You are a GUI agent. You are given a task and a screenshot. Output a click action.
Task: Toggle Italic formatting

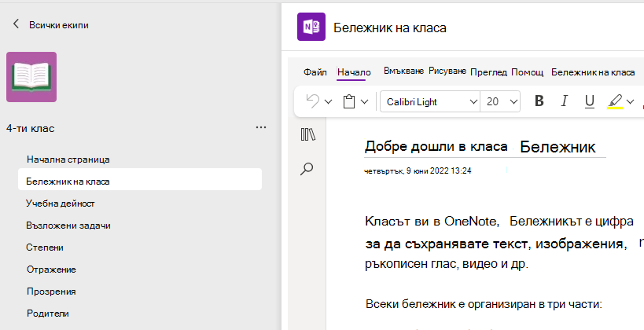(x=565, y=101)
